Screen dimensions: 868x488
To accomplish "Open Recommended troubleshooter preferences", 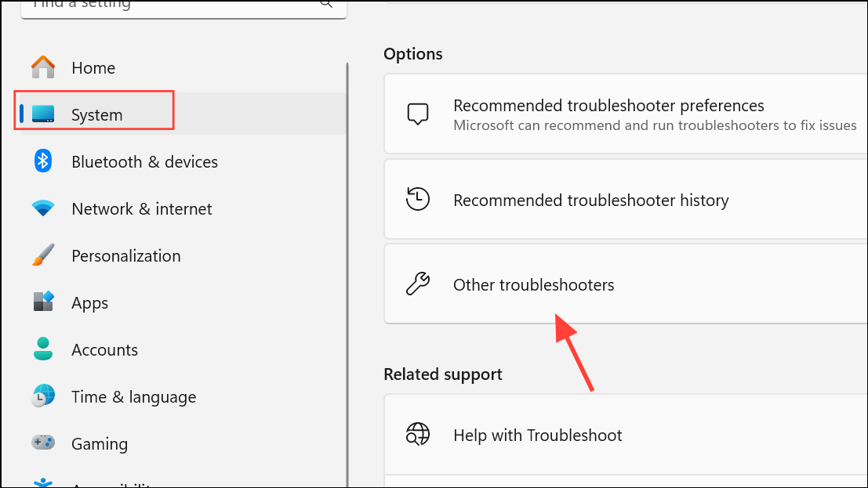I will tap(608, 106).
